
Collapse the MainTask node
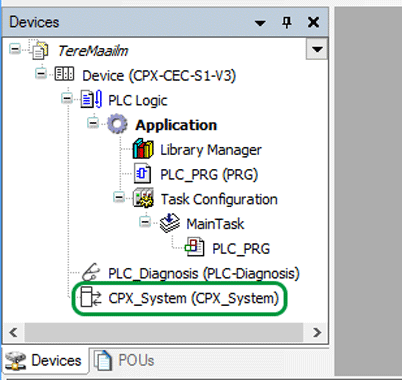pos(145,222)
